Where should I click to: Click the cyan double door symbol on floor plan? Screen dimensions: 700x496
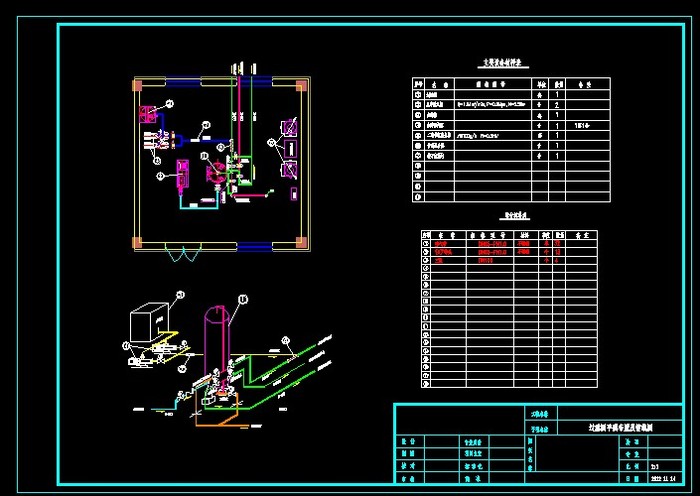point(181,255)
